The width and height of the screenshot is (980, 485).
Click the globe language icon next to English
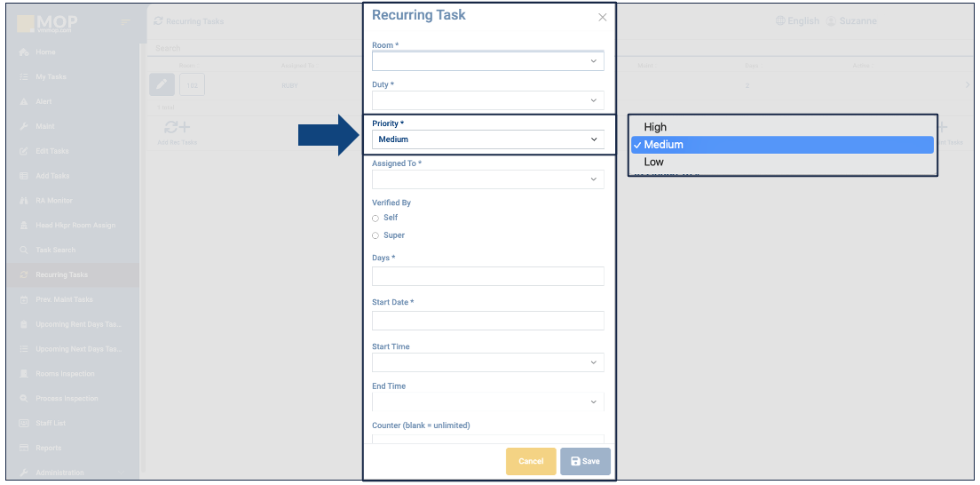[780, 20]
